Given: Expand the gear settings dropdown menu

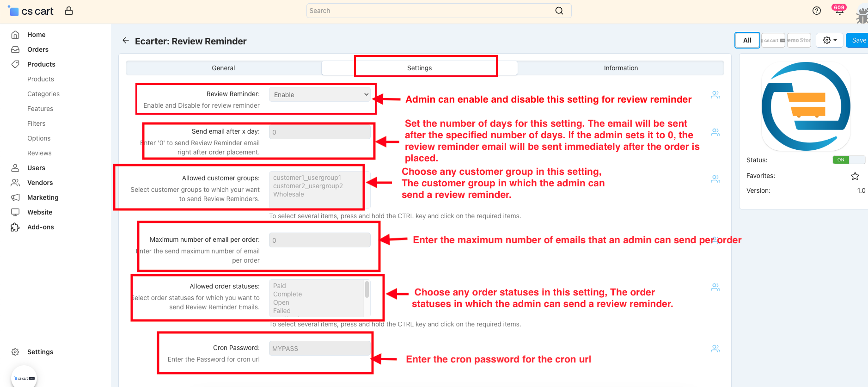Looking at the screenshot, I should [x=830, y=40].
